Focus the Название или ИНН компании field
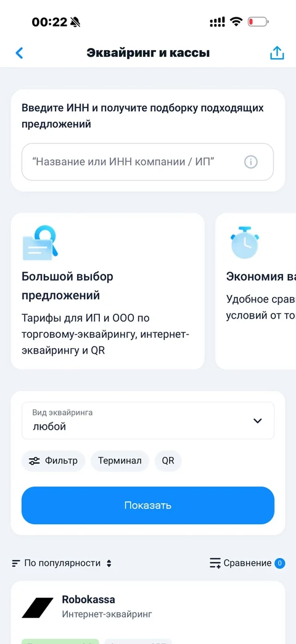Viewport: 296px width, 644px height. [x=147, y=162]
